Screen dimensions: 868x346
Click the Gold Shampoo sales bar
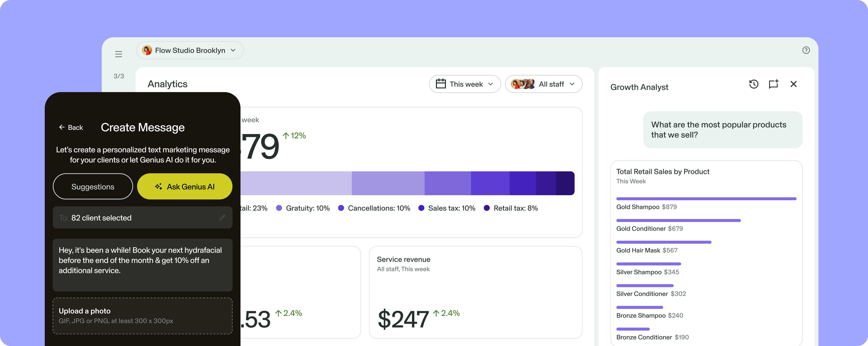pyautogui.click(x=706, y=199)
